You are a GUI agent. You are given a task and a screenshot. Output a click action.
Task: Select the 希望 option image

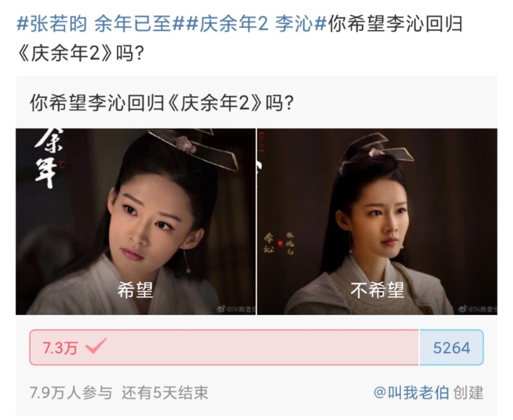(136, 222)
